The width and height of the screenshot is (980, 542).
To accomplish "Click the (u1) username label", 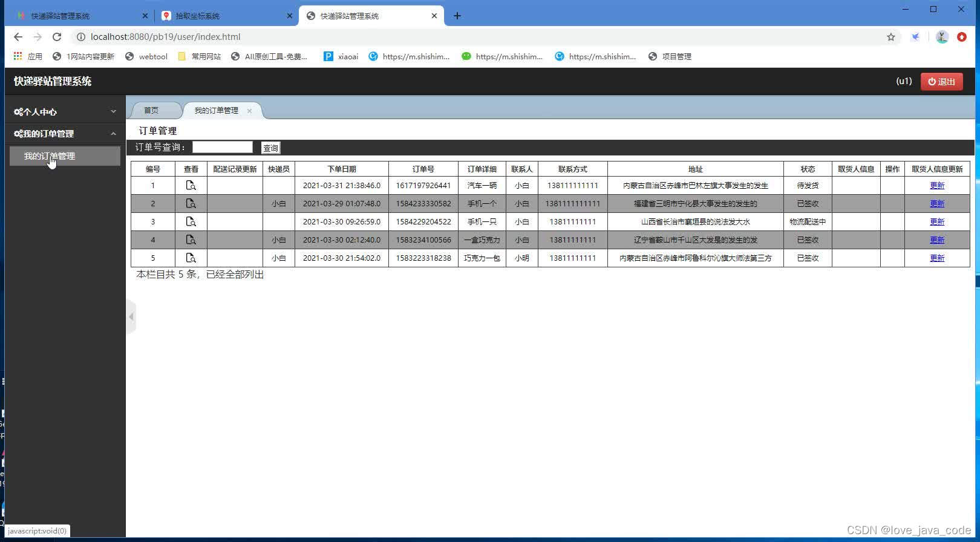I will (x=904, y=81).
